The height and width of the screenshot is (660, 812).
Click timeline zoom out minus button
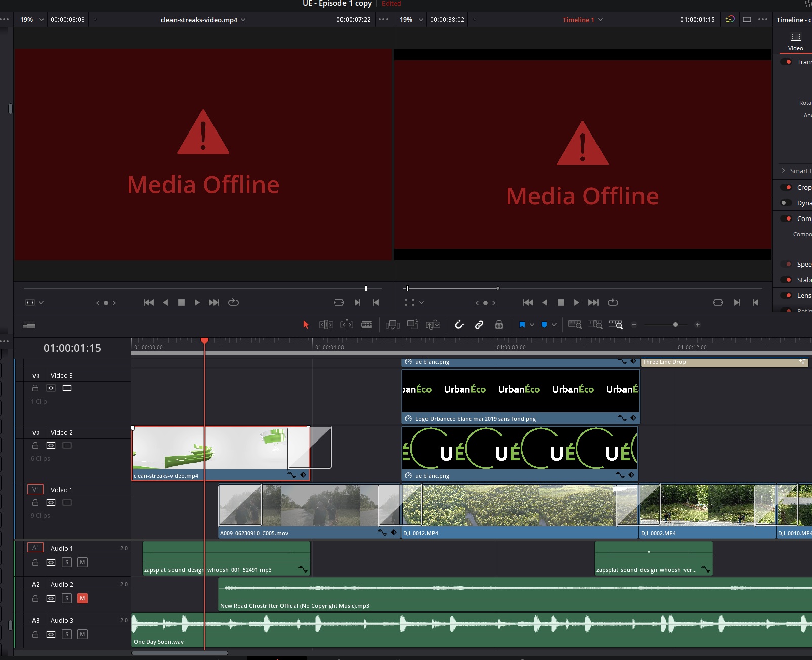[x=634, y=325]
